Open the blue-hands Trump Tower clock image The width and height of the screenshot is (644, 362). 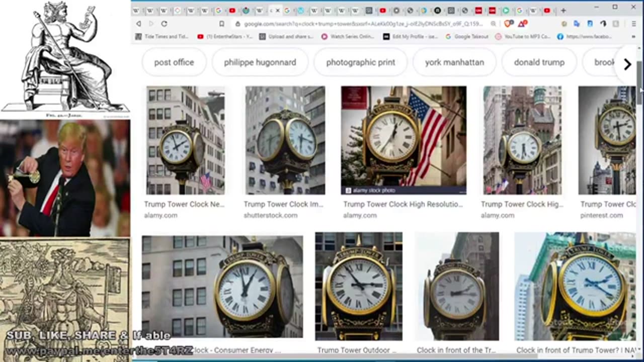pyautogui.click(x=575, y=286)
